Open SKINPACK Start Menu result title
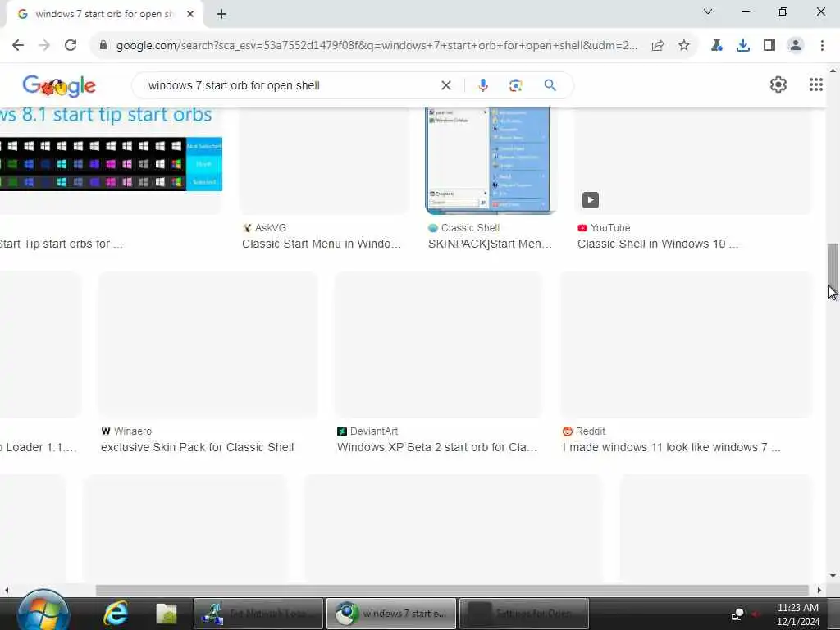 pos(490,244)
